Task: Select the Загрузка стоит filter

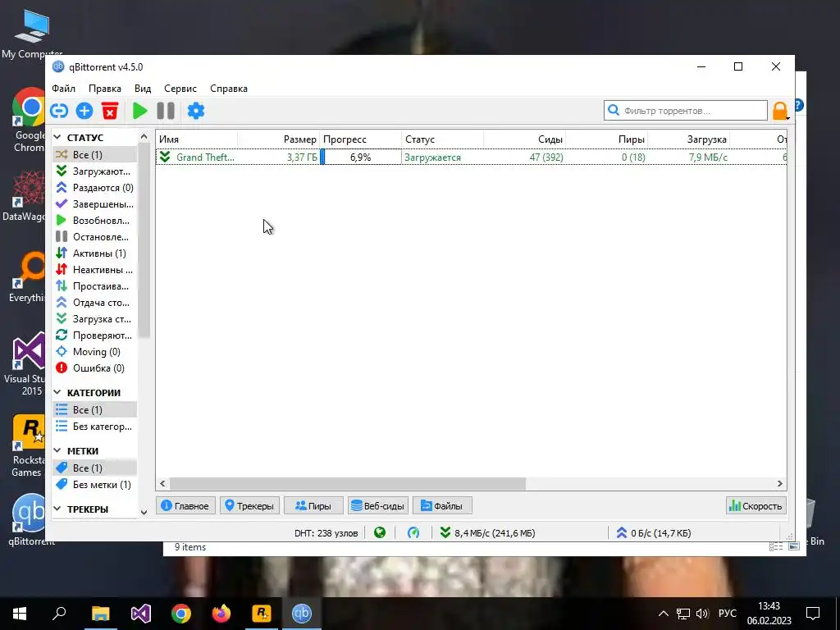Action: [x=95, y=319]
